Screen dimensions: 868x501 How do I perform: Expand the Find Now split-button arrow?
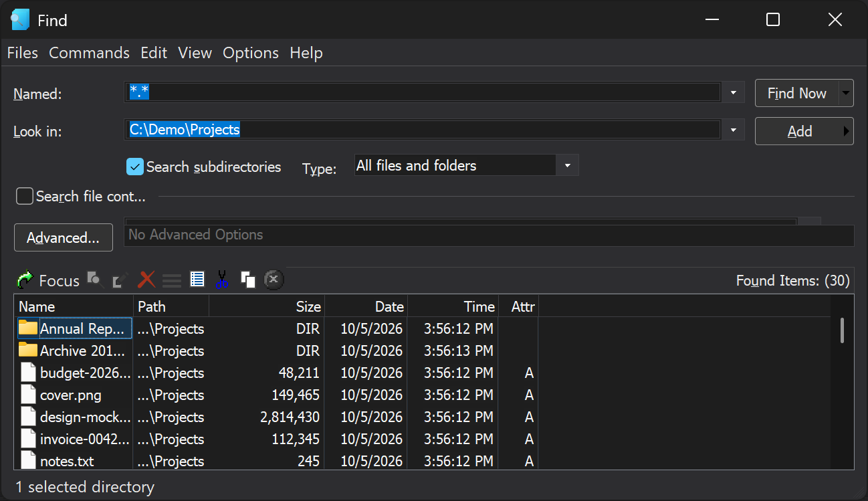(847, 93)
